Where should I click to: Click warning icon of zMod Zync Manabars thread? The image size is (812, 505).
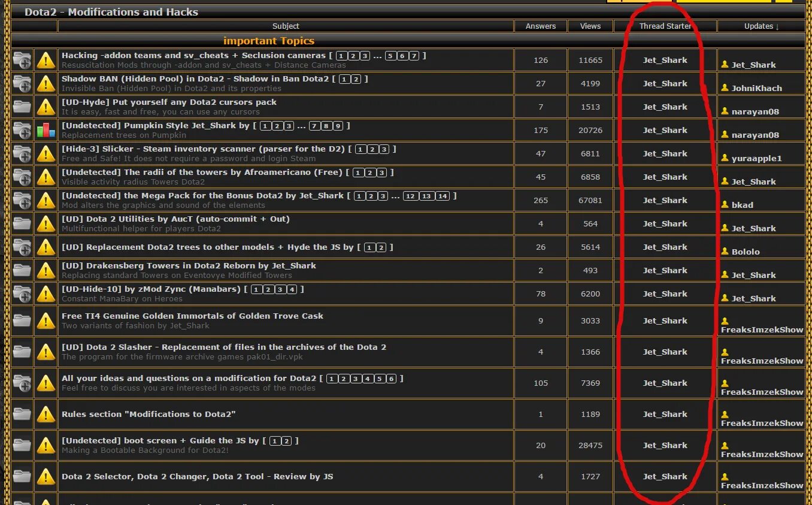46,294
